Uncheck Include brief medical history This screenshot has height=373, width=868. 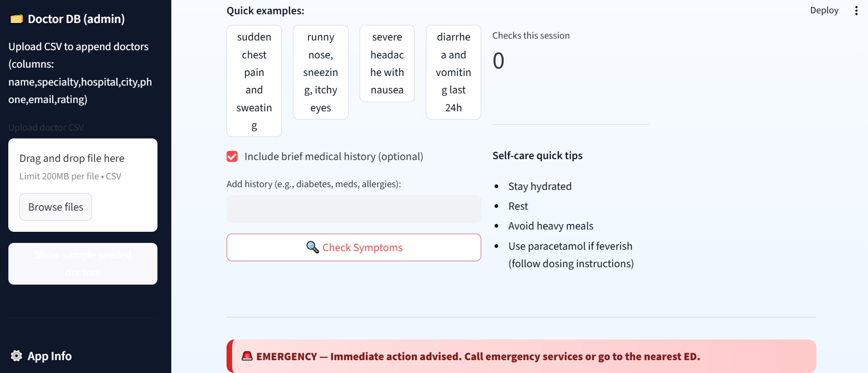coord(232,156)
